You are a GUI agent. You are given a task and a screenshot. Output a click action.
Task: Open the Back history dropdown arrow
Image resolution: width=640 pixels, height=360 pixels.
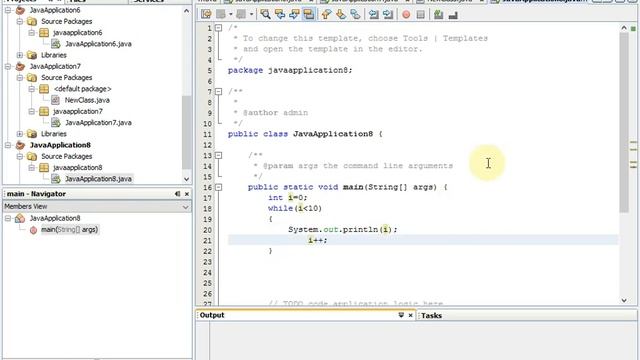pos(231,15)
